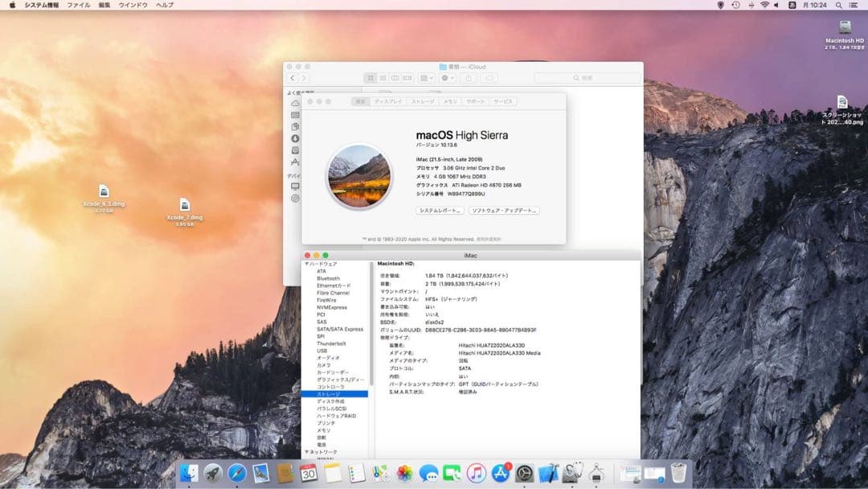Viewport: 868px width, 489px height.
Task: Open the メモリ tab in About This Mac
Action: [x=449, y=101]
